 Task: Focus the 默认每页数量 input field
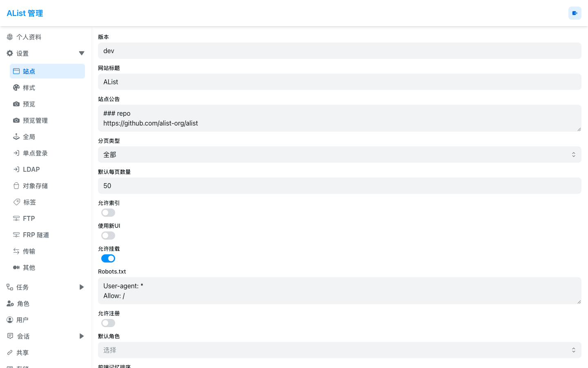340,186
